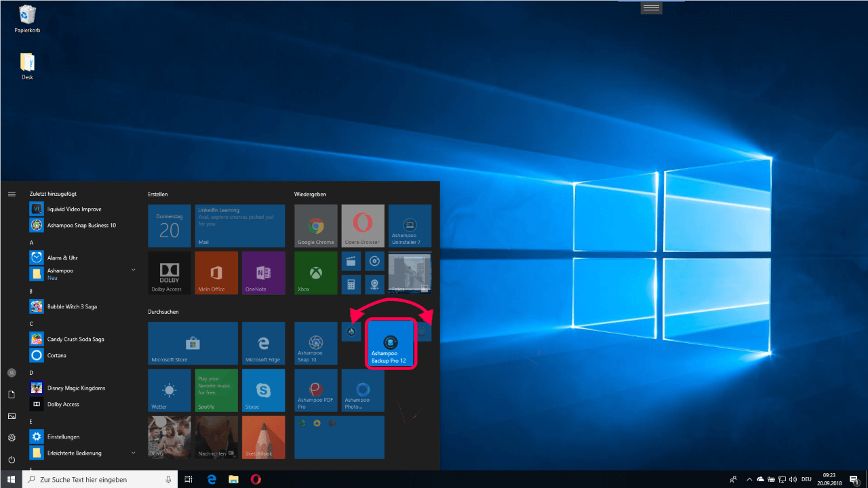Open the Wetter weather tile
Image resolution: width=868 pixels, height=488 pixels.
pos(170,390)
